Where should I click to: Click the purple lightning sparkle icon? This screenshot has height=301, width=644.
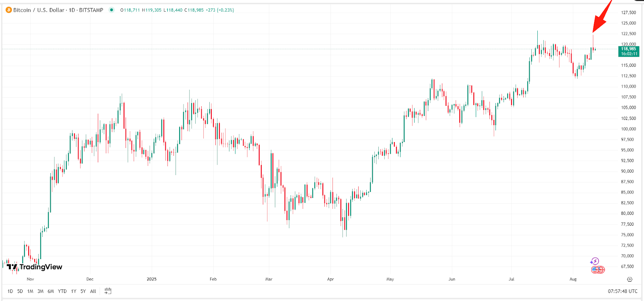(x=594, y=261)
